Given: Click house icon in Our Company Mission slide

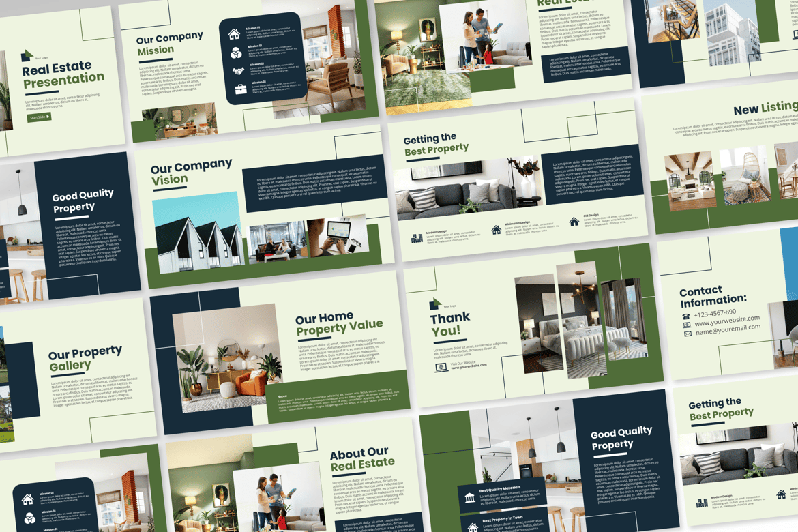Looking at the screenshot, I should (233, 34).
